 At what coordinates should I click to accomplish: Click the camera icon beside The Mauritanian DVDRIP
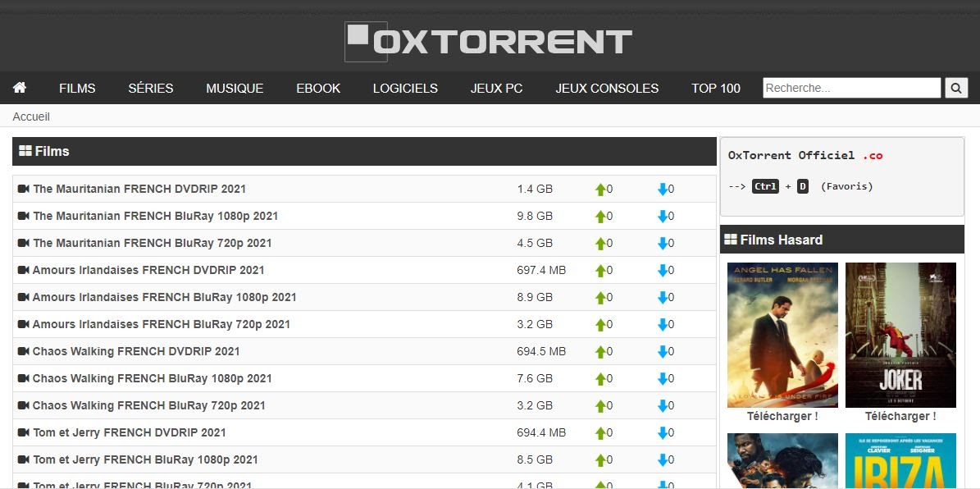[x=23, y=189]
